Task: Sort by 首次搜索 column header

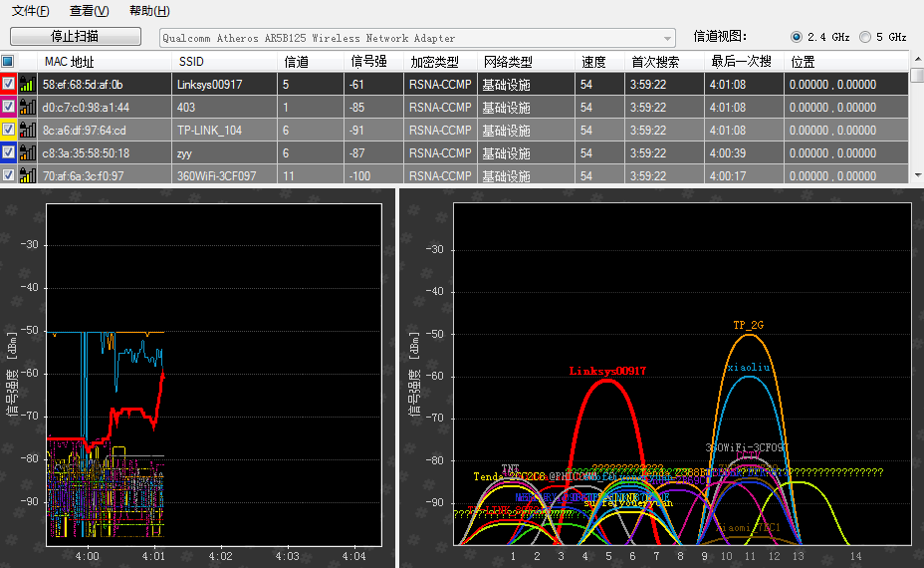Action: tap(664, 62)
